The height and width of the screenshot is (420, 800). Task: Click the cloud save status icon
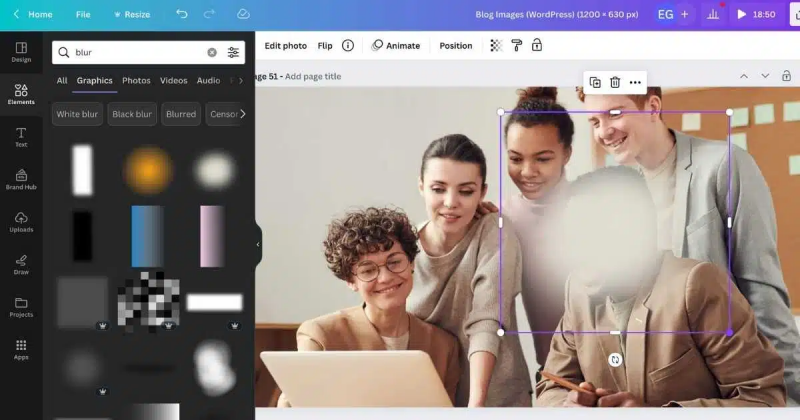pos(243,14)
